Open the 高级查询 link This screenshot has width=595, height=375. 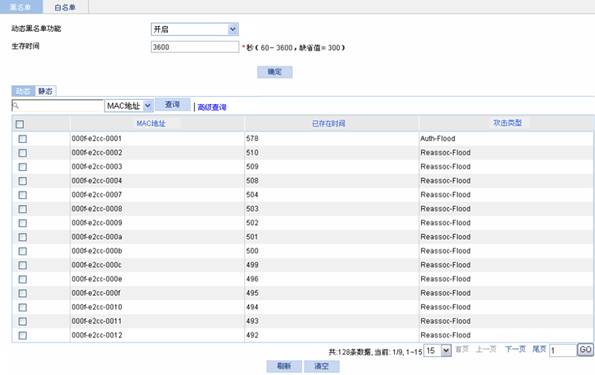tap(212, 107)
